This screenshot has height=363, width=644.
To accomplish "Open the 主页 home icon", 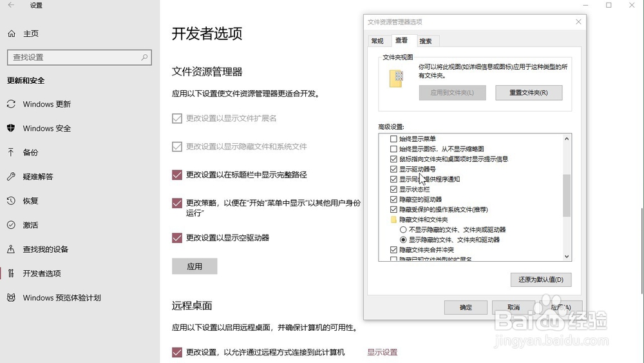I will 12,34.
